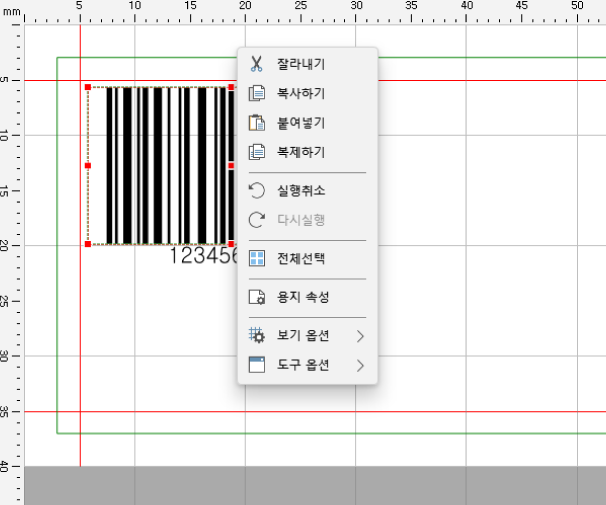The image size is (606, 505).
Task: Click the undo arrow icon beside 실행취소
Action: (x=257, y=190)
